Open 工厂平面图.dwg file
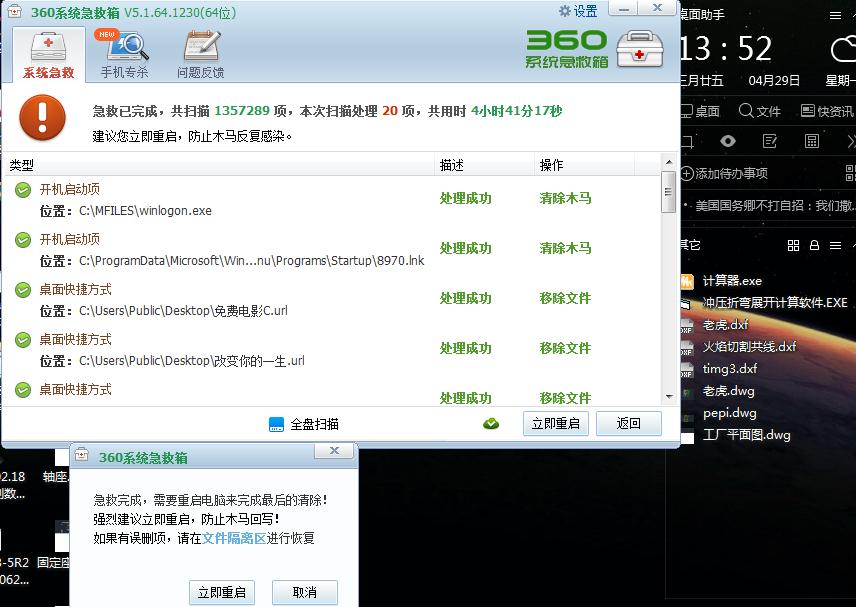This screenshot has height=607, width=856. click(746, 435)
